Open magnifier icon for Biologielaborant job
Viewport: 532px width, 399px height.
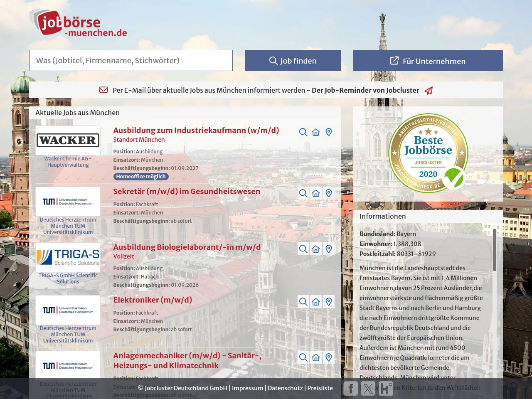click(303, 249)
